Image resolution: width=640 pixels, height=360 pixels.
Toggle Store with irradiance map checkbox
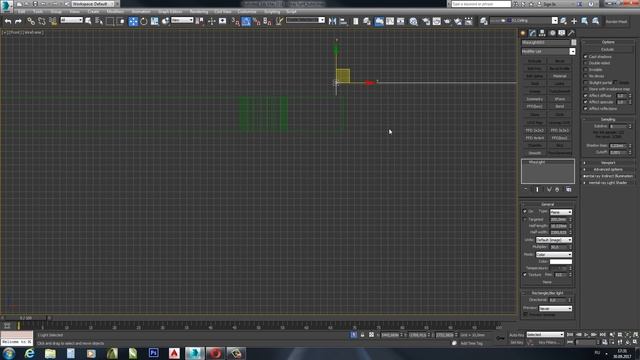tap(586, 89)
